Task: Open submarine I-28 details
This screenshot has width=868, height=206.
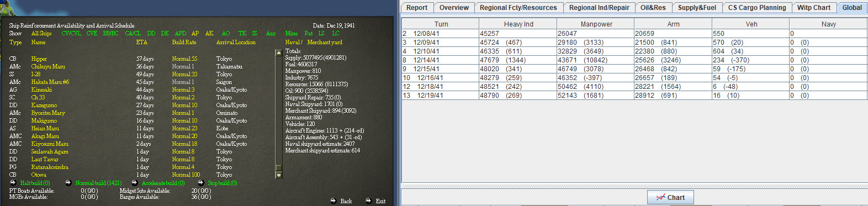Action: tap(36, 74)
